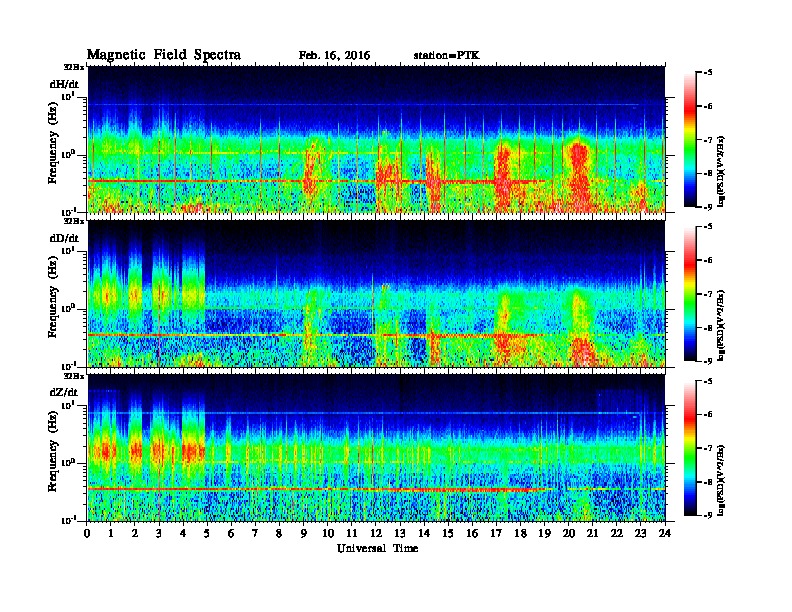Click the dD/dt spectrogram panel
This screenshot has height=612, width=792.
click(376, 294)
